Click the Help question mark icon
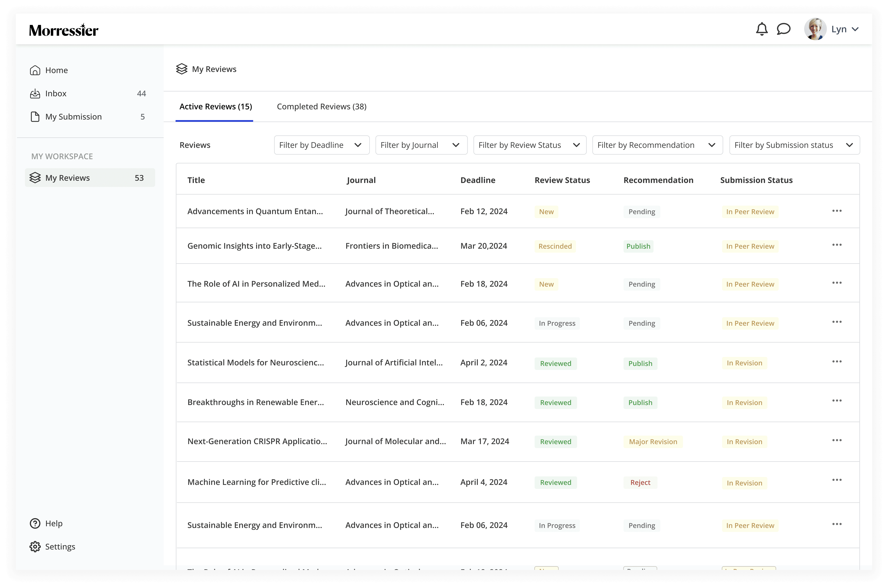 35,524
